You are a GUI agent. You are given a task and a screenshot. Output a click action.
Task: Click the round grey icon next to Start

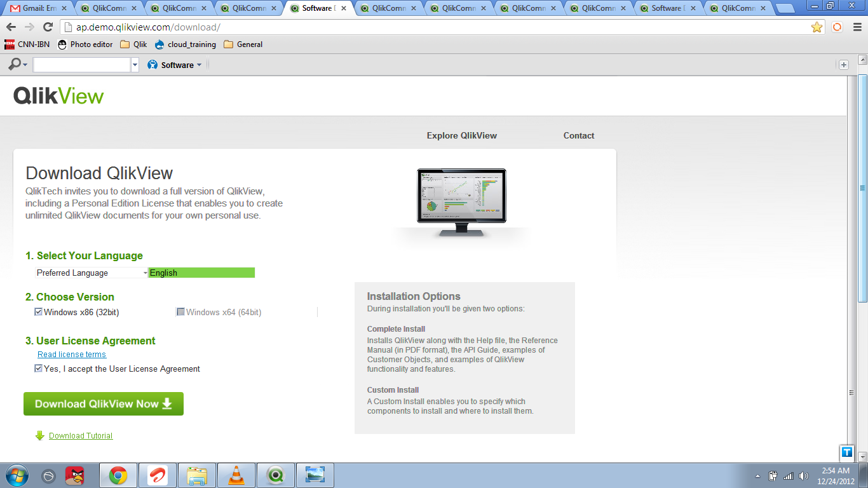pyautogui.click(x=49, y=476)
